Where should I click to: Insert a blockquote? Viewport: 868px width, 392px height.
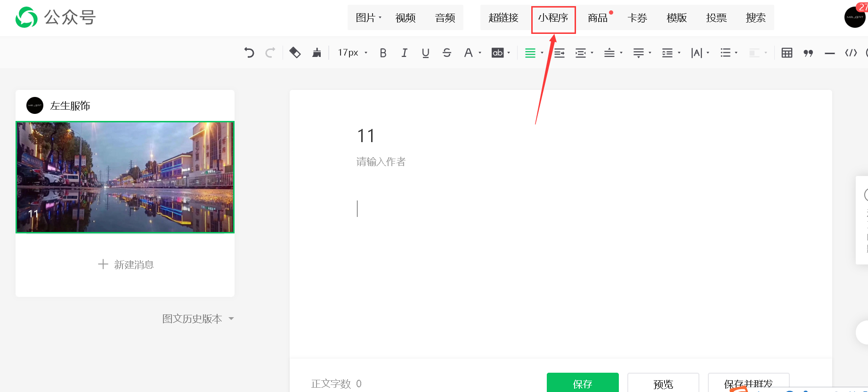808,53
